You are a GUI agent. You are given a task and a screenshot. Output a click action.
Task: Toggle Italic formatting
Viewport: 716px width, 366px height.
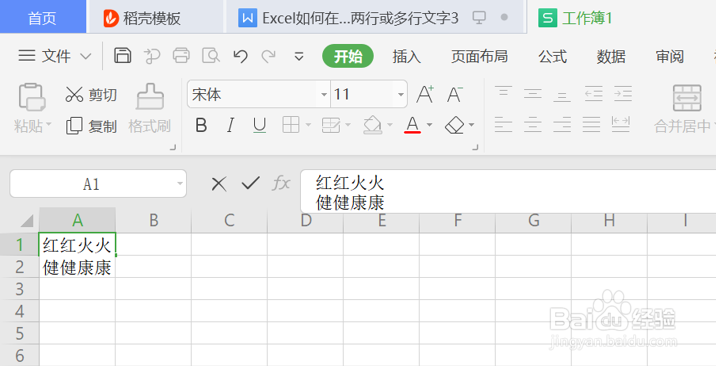(231, 125)
